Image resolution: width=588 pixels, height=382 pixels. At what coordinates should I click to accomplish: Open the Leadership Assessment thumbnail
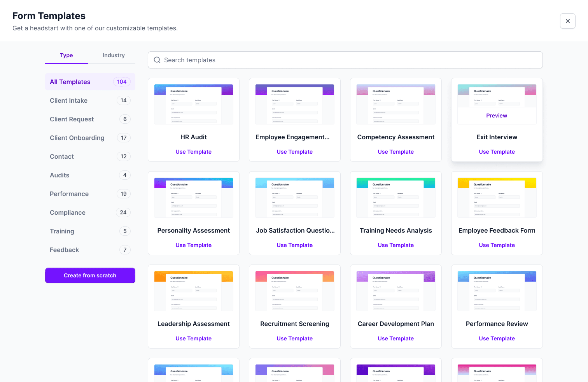pos(194,291)
